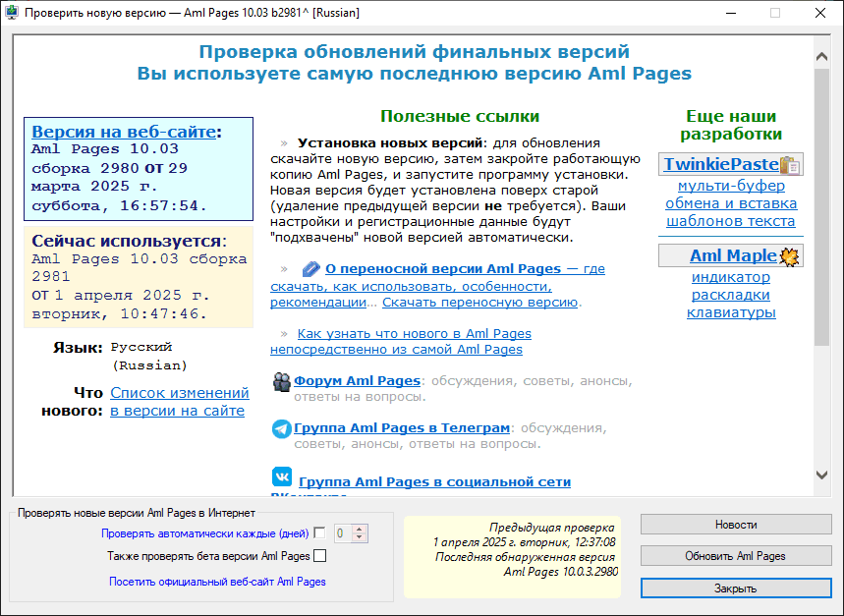The height and width of the screenshot is (616, 844).
Task: Click the TwinkiePaste clipboard icon
Action: 790,165
